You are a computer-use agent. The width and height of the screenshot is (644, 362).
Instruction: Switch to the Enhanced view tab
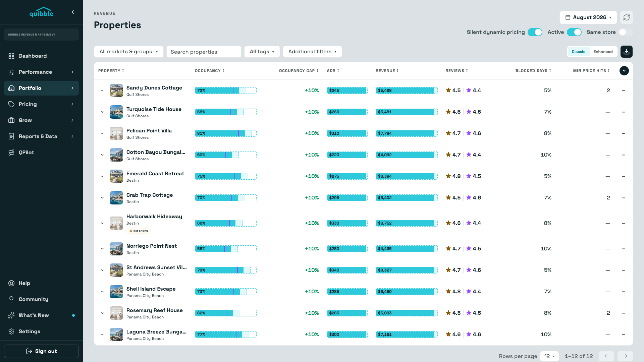pyautogui.click(x=603, y=52)
